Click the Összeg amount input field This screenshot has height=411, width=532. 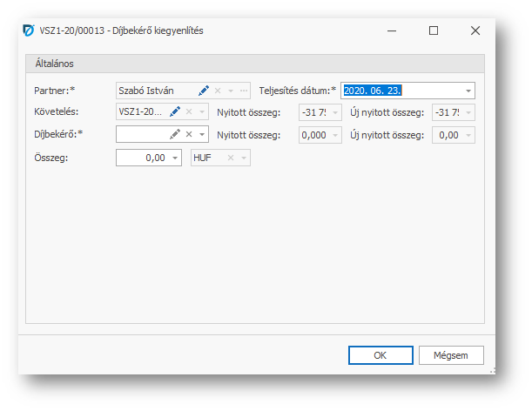point(142,158)
